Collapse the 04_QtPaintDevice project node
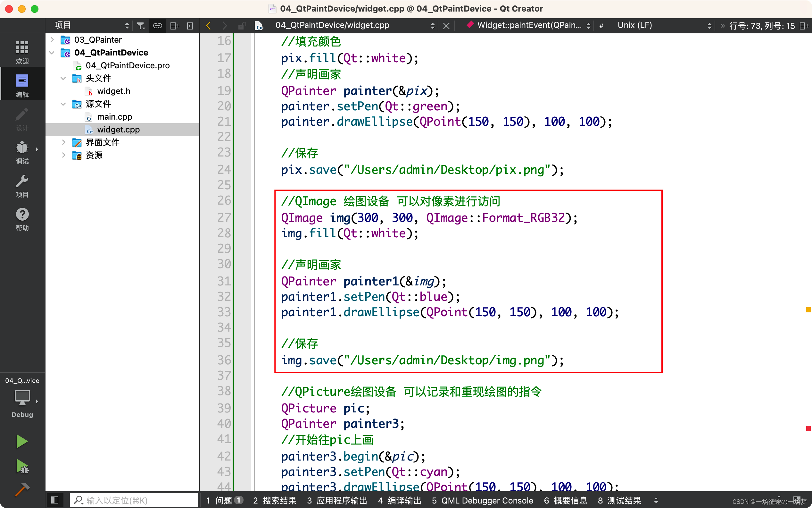The height and width of the screenshot is (508, 812). coord(52,52)
